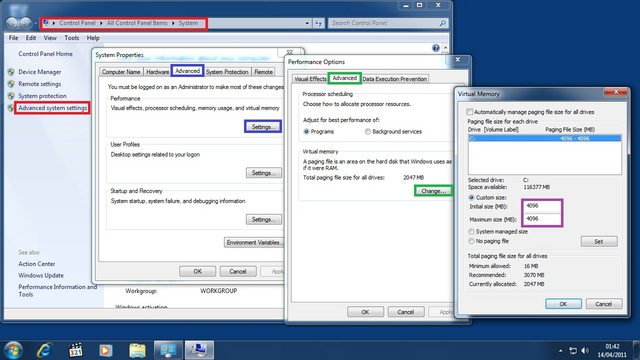Click Cancel in Performance Options
Image resolution: width=640 pixels, height=360 pixels.
tap(406, 312)
